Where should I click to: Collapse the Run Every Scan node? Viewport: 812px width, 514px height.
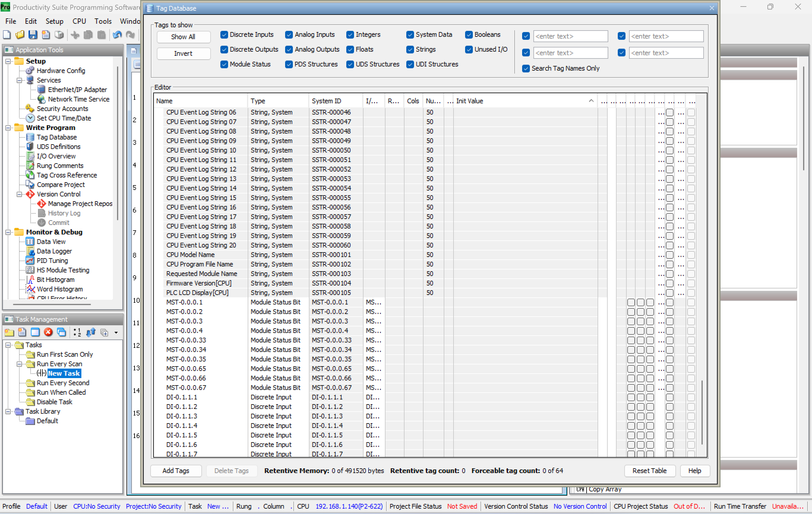[x=20, y=364]
